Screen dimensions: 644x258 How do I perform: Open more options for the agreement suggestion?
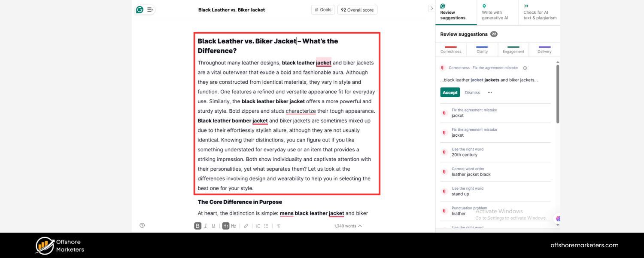coord(489,92)
